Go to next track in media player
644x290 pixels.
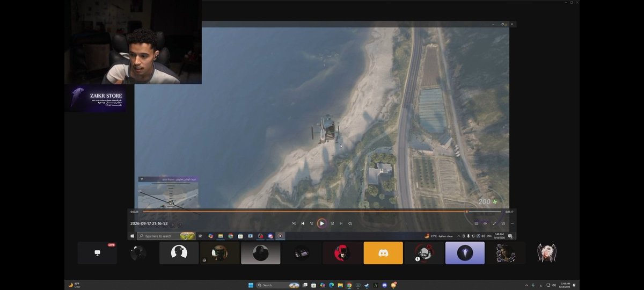coord(341,223)
